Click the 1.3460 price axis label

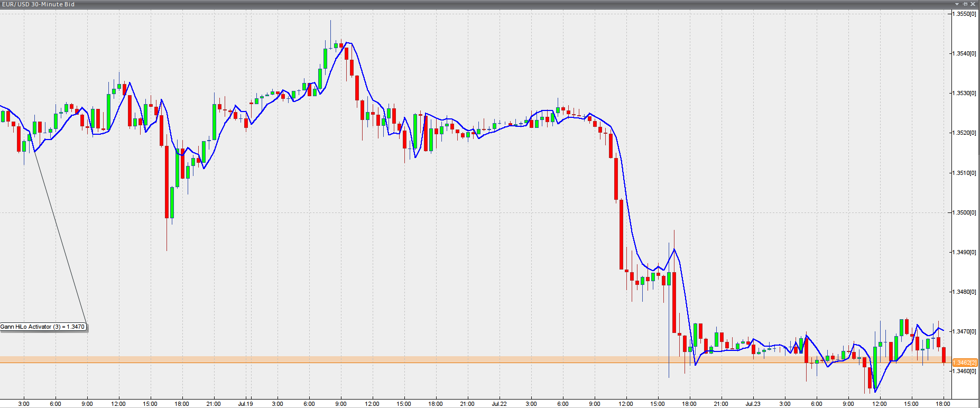(x=964, y=371)
